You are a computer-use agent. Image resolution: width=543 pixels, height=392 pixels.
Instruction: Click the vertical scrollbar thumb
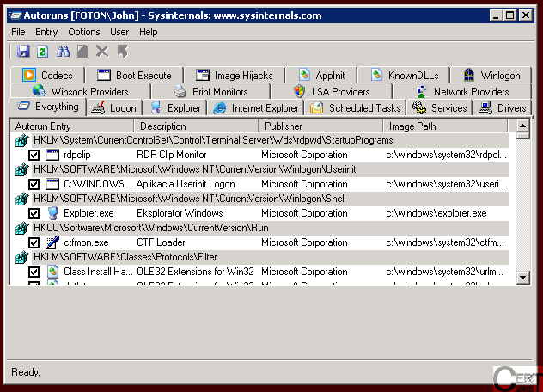523,135
